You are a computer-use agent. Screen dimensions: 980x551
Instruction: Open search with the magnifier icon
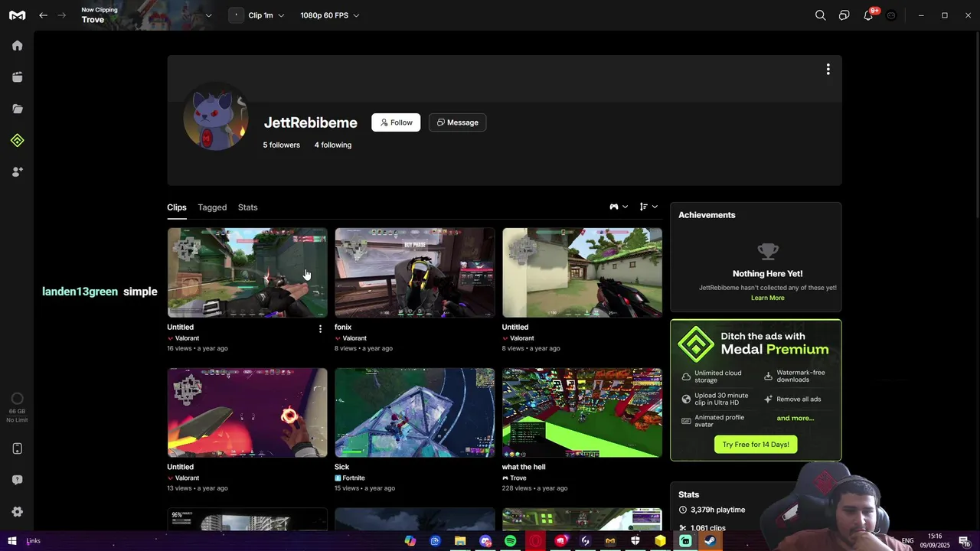point(820,15)
